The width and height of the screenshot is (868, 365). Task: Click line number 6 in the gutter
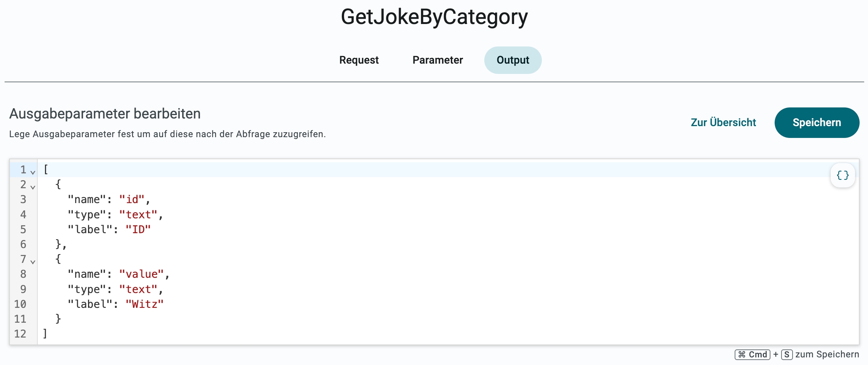23,244
